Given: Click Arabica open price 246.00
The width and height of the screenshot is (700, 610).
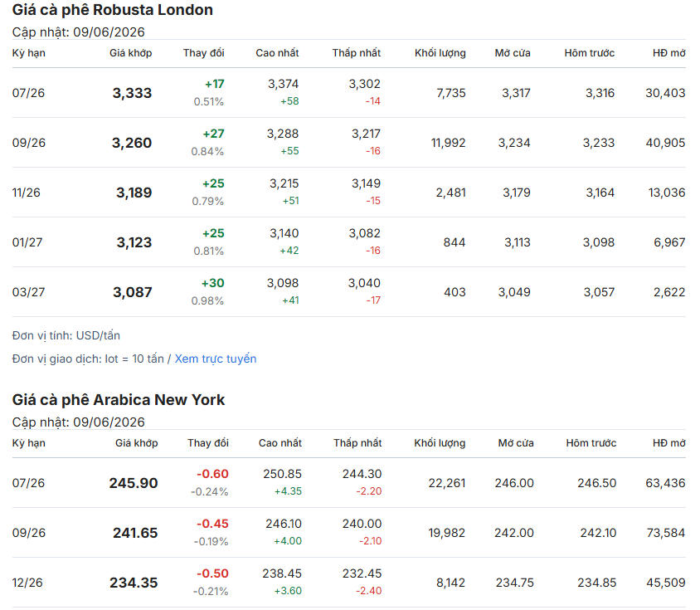Looking at the screenshot, I should tap(514, 483).
